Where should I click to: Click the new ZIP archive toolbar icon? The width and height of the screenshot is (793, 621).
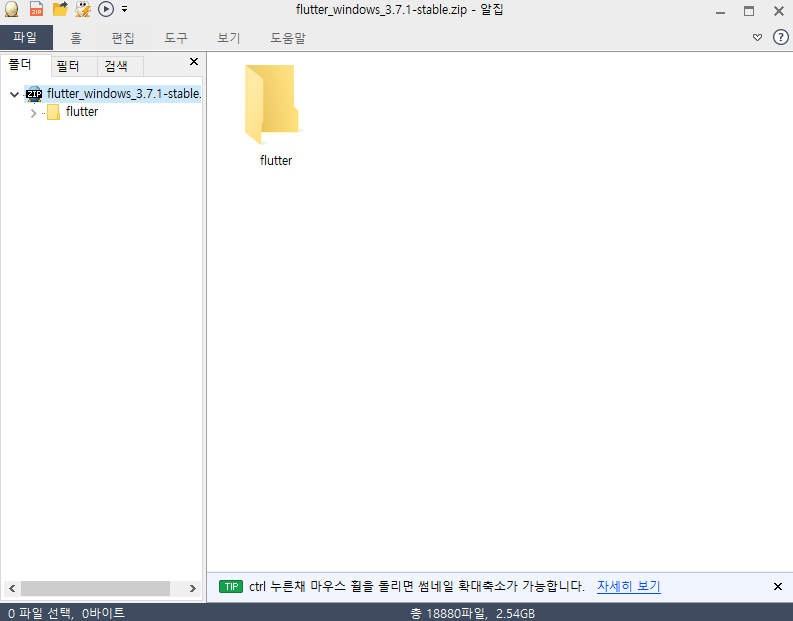(36, 9)
